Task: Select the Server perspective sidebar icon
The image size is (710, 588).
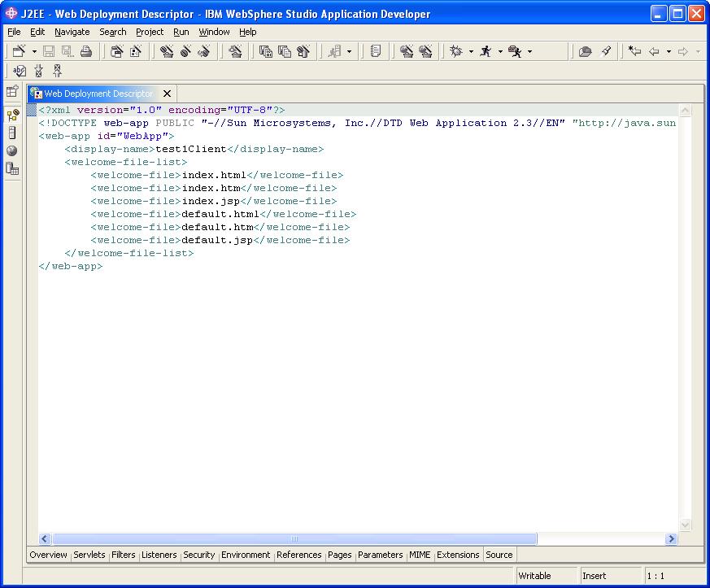Action: pyautogui.click(x=12, y=133)
